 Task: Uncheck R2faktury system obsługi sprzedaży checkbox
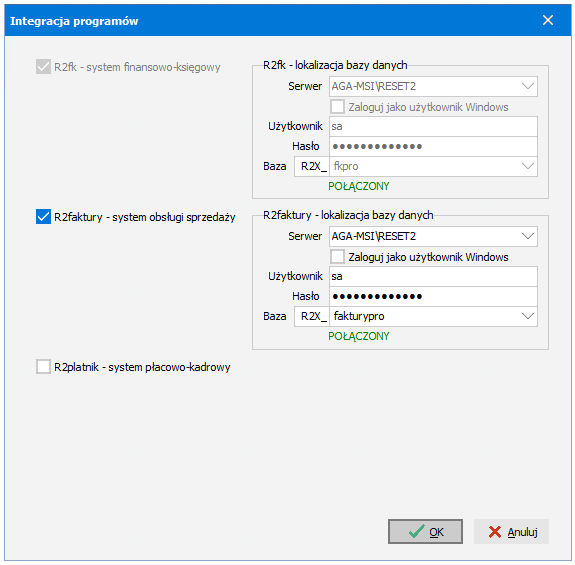coord(43,217)
